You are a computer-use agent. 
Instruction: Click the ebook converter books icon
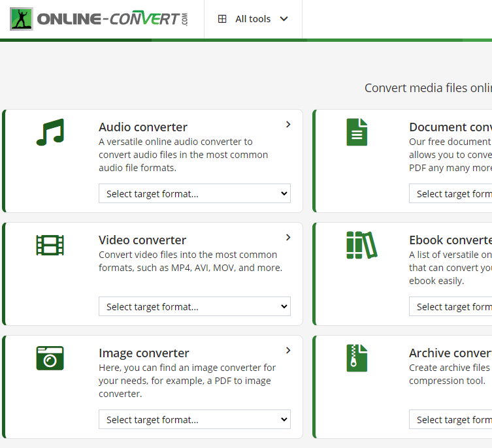[x=361, y=245]
